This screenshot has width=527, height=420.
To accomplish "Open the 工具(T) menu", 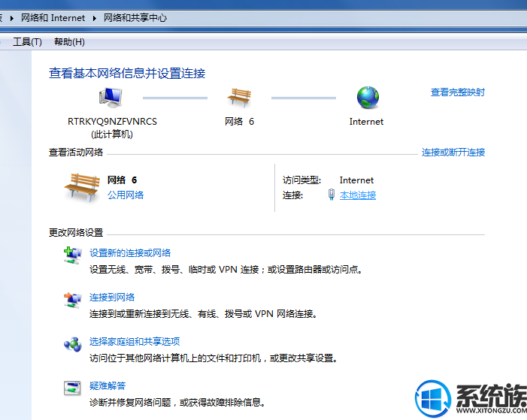I will pyautogui.click(x=27, y=42).
